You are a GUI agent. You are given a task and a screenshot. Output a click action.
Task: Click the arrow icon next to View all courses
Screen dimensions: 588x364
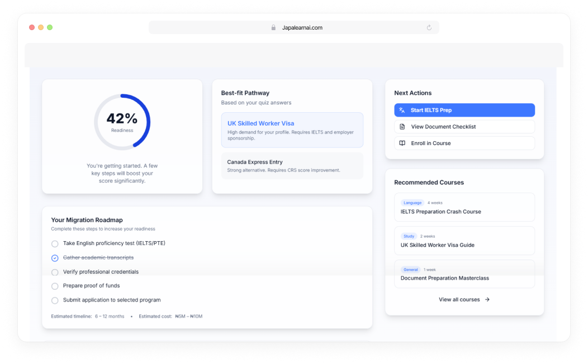487,300
